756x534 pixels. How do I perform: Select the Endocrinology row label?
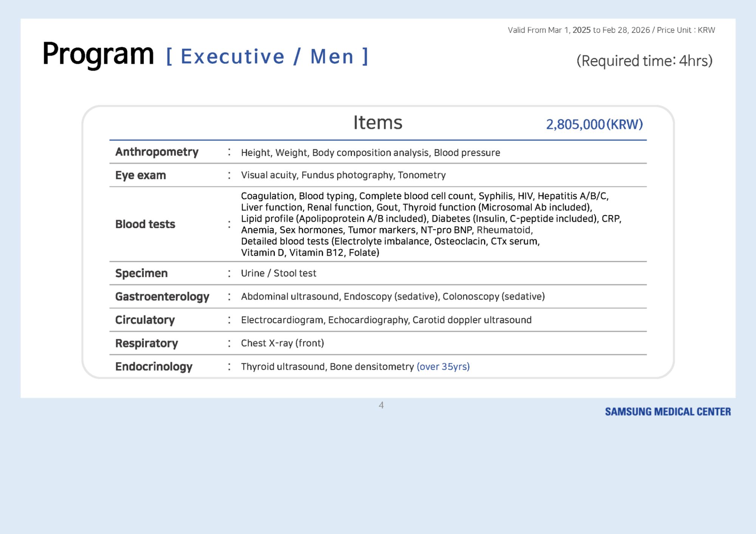coord(153,367)
